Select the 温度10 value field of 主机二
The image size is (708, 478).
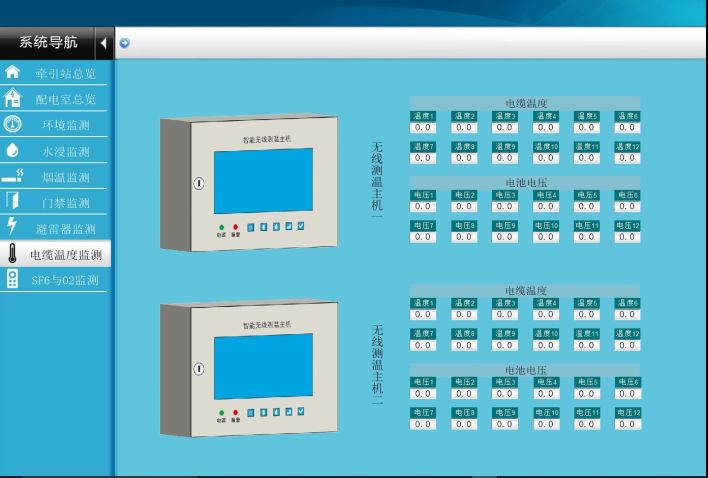(545, 345)
